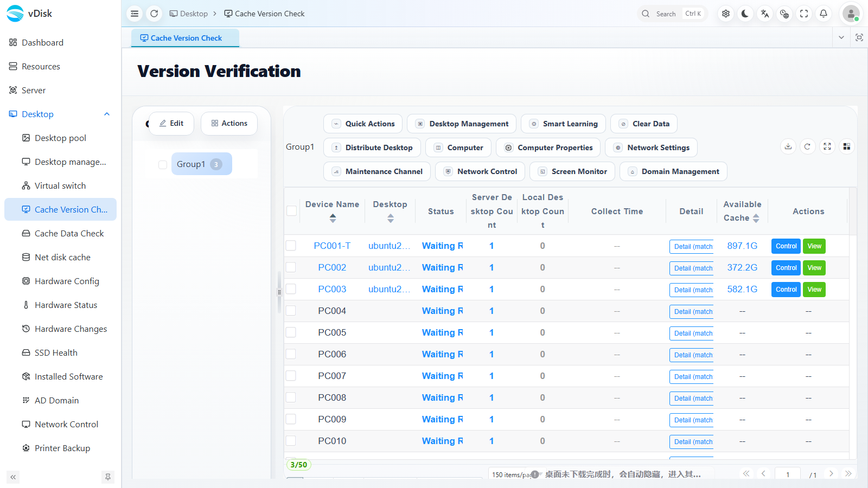The height and width of the screenshot is (488, 868).
Task: Open the PC003 device link
Action: (332, 289)
